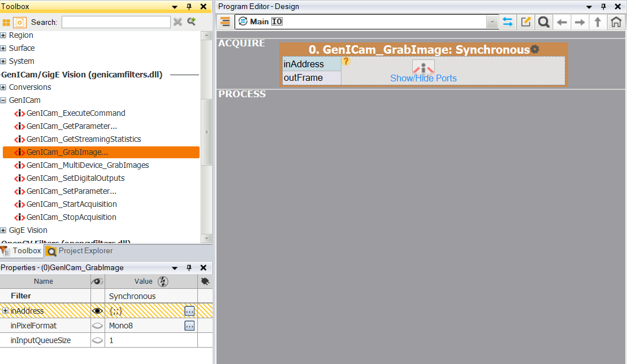Show the inPixelFormat port via eye icon

(97, 326)
